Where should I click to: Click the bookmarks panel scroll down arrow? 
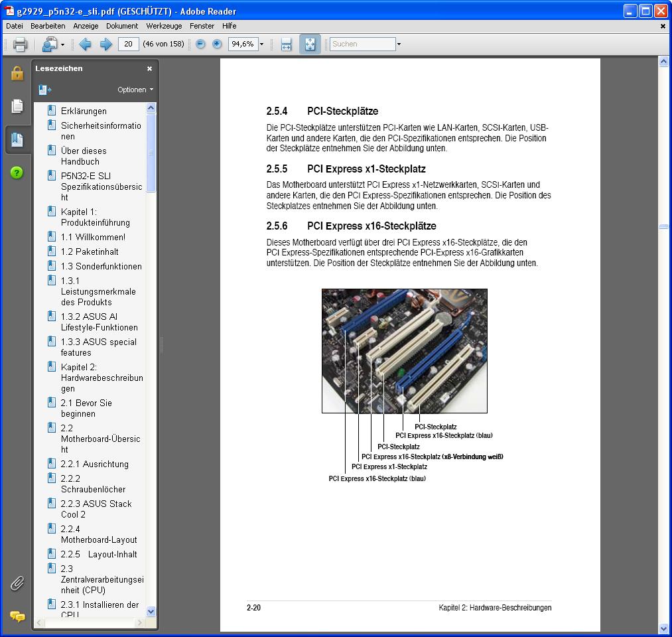click(x=151, y=611)
